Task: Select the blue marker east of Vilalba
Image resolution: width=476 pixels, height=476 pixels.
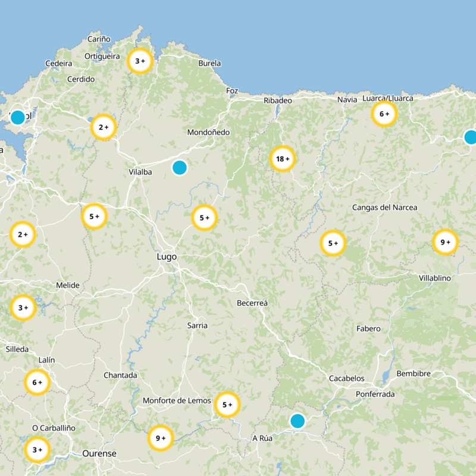Action: point(180,168)
